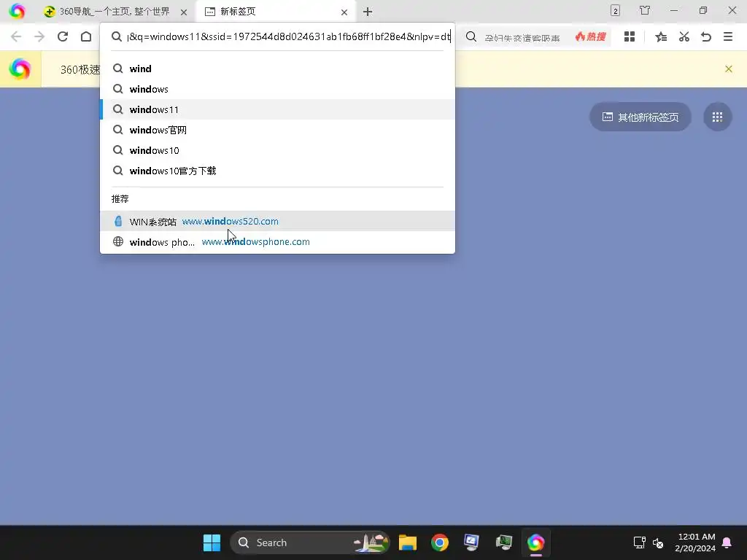747x560 pixels.
Task: Launch Google Chrome from taskbar
Action: (x=440, y=542)
